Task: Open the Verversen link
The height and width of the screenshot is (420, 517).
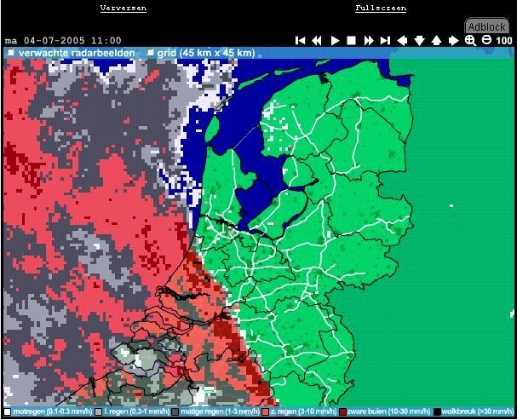Action: [x=124, y=8]
